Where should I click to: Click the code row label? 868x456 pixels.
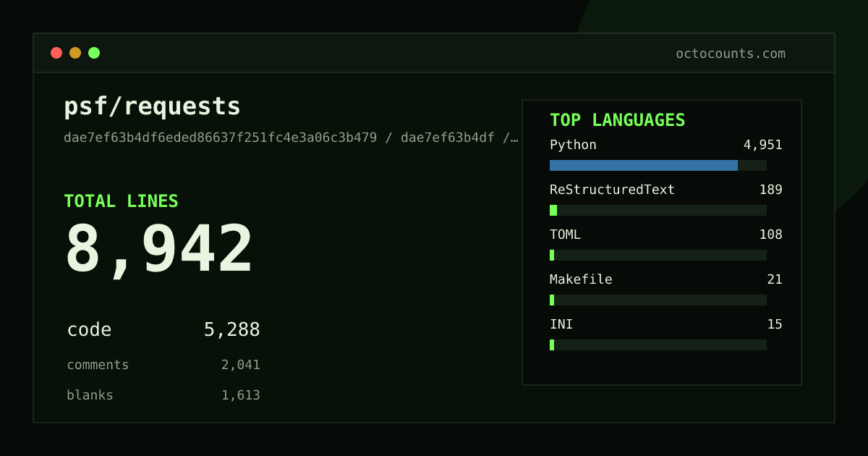pyautogui.click(x=89, y=330)
